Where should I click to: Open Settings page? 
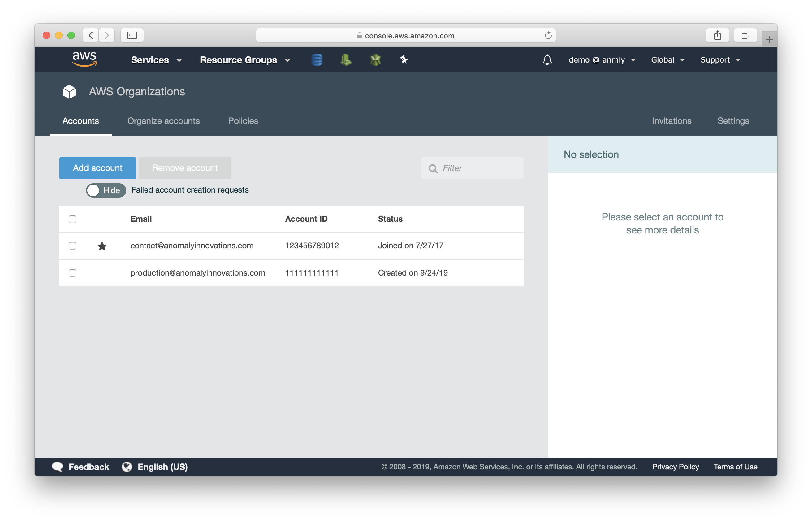click(733, 121)
